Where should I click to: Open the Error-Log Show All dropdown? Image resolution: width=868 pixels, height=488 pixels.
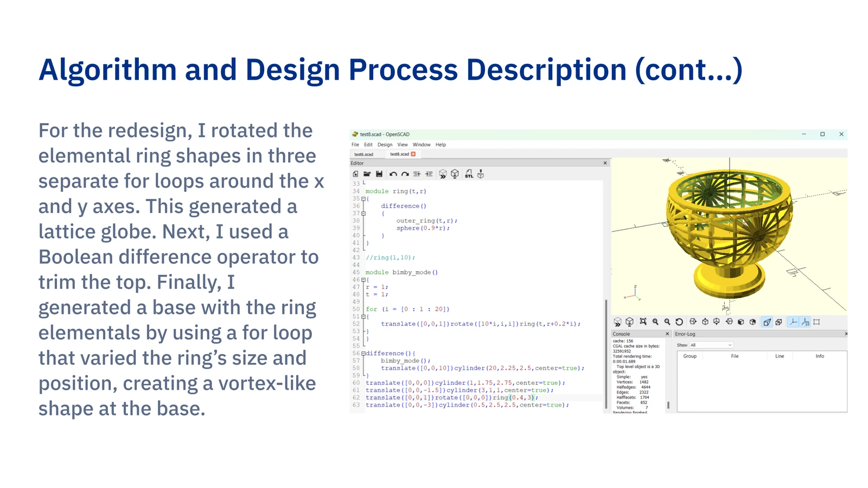click(x=711, y=345)
